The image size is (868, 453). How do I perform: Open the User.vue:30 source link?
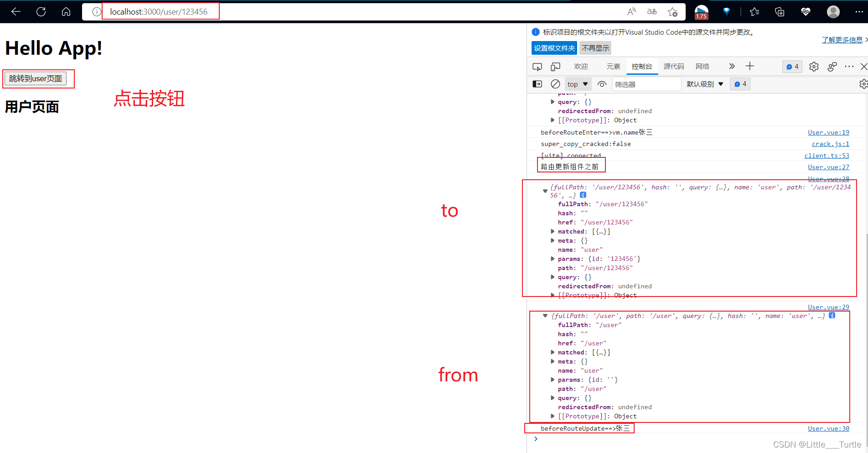[x=828, y=428]
